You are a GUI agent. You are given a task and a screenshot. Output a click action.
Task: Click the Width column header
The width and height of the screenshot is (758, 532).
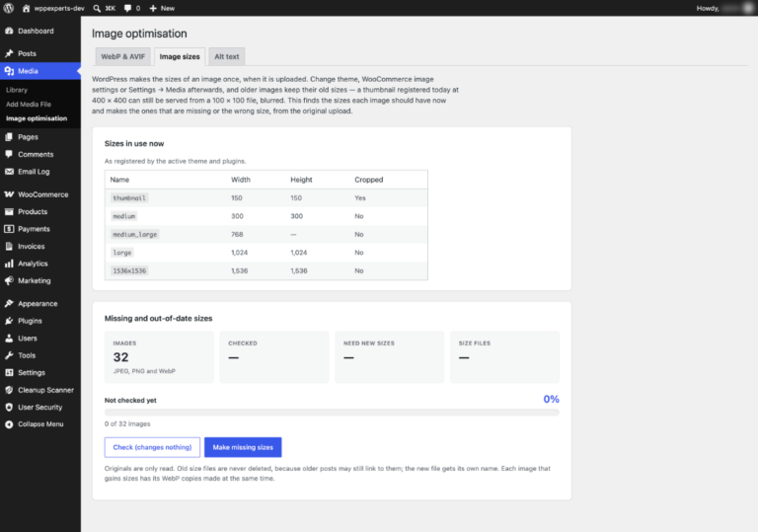(x=241, y=180)
